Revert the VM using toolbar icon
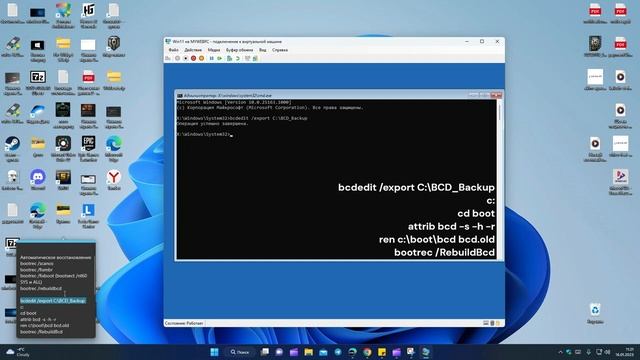Image resolution: width=640 pixels, height=360 pixels. [238, 58]
